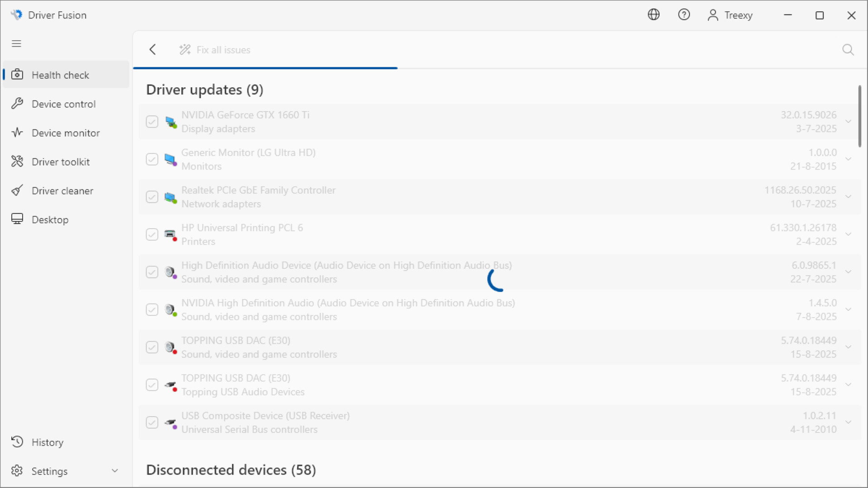The image size is (868, 488).
Task: Expand the Settings chevron
Action: click(x=115, y=470)
